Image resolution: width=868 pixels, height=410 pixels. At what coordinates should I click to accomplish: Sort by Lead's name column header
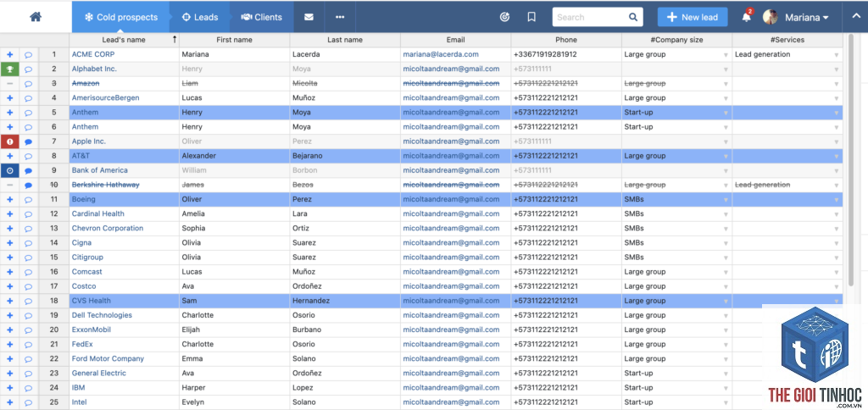point(124,40)
